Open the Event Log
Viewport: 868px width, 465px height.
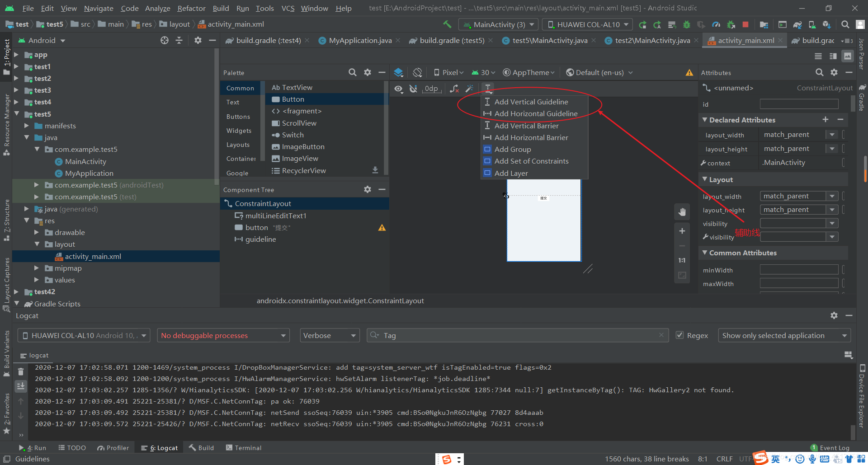[830, 447]
